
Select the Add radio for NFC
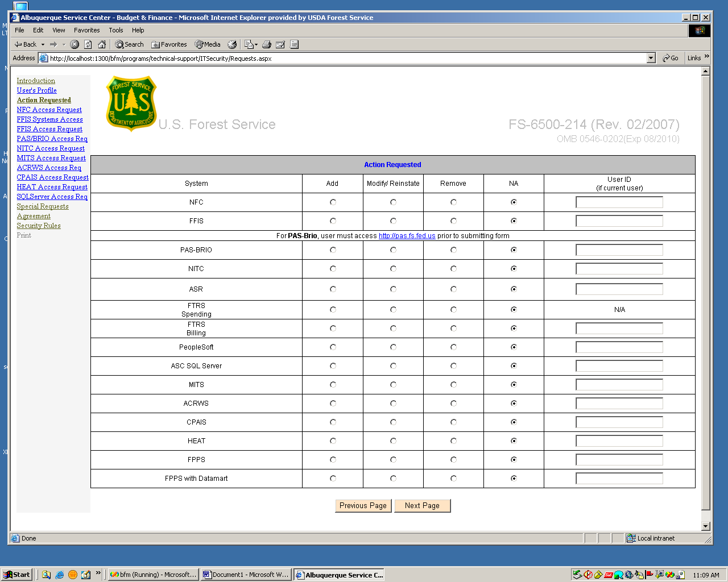(333, 202)
